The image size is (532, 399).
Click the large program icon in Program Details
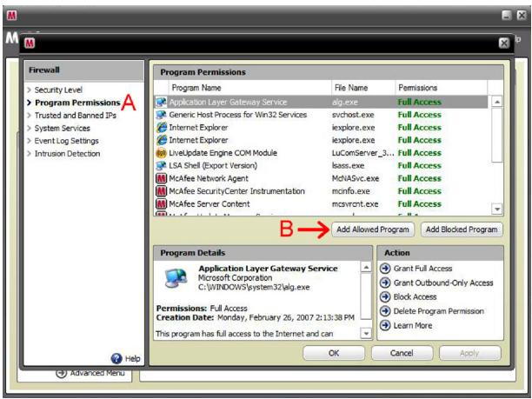click(x=176, y=278)
